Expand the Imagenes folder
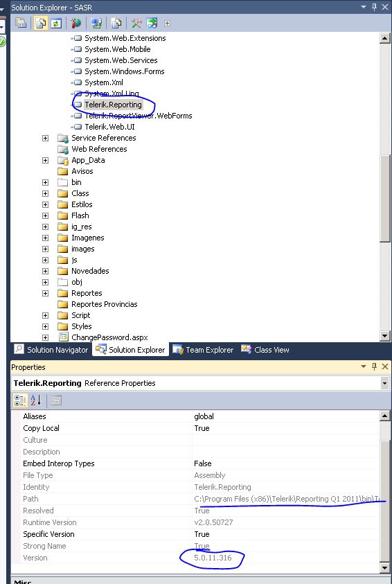Image resolution: width=392 pixels, height=584 pixels. (x=46, y=238)
